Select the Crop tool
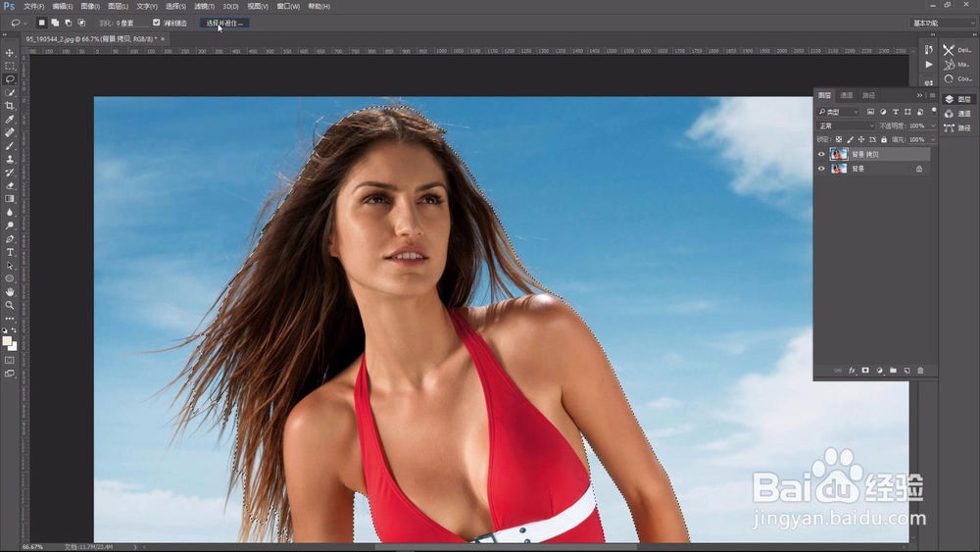The width and height of the screenshot is (980, 552). [10, 106]
